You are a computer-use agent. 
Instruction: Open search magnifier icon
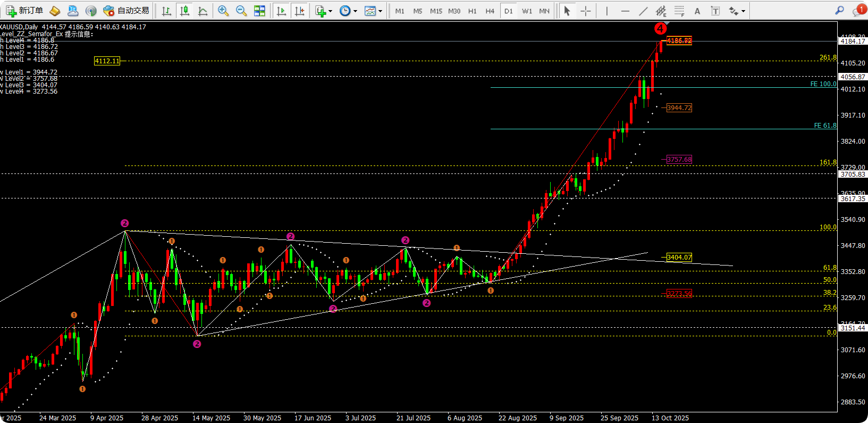839,11
